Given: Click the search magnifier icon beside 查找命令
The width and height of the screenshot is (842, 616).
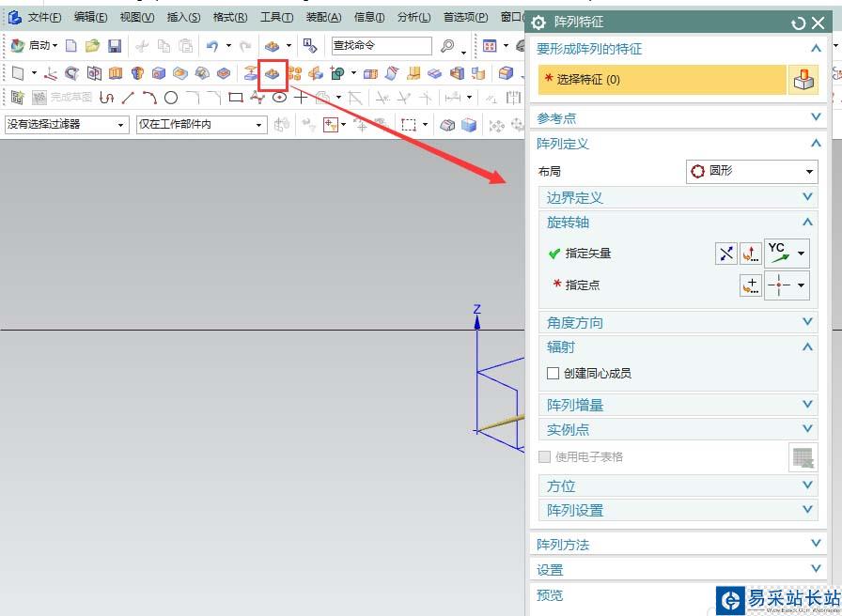Looking at the screenshot, I should (x=446, y=46).
